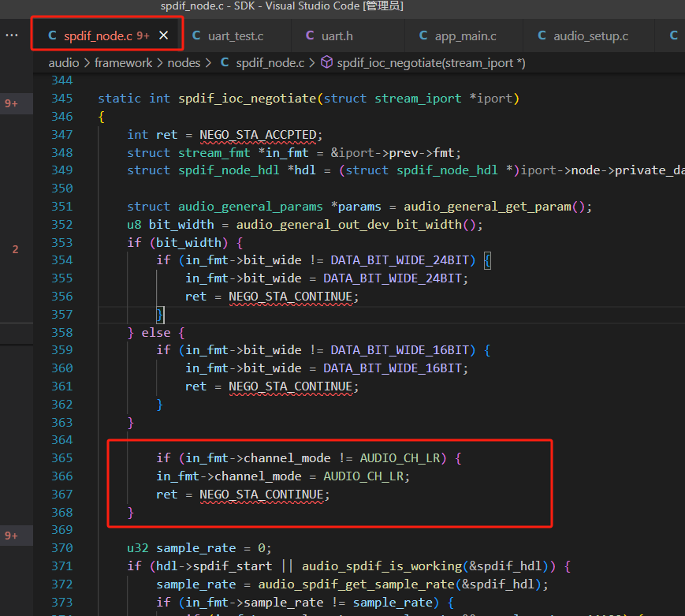Screen dimensions: 685x616
Task: Click sample_rate variable on line 370
Action: tap(196, 548)
